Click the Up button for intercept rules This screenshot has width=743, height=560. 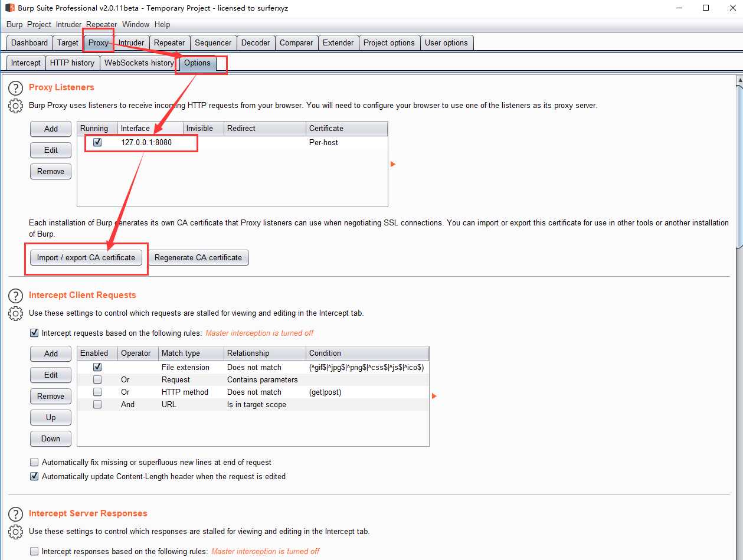tap(51, 417)
